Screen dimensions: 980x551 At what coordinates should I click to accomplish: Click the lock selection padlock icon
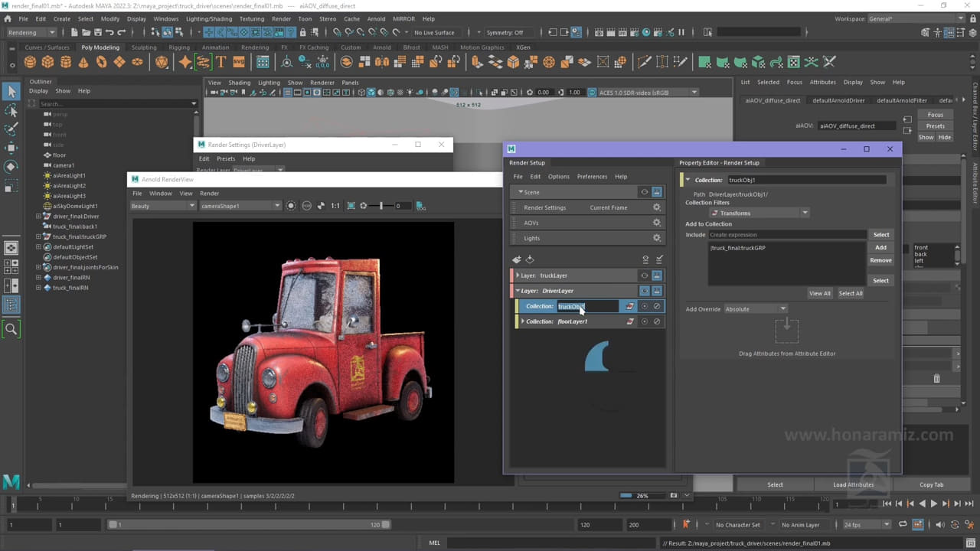pyautogui.click(x=303, y=32)
